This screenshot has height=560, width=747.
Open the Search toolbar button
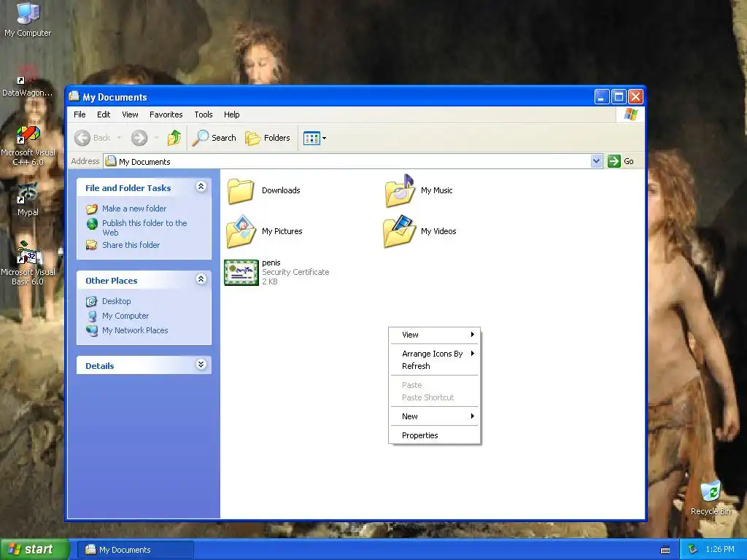214,138
